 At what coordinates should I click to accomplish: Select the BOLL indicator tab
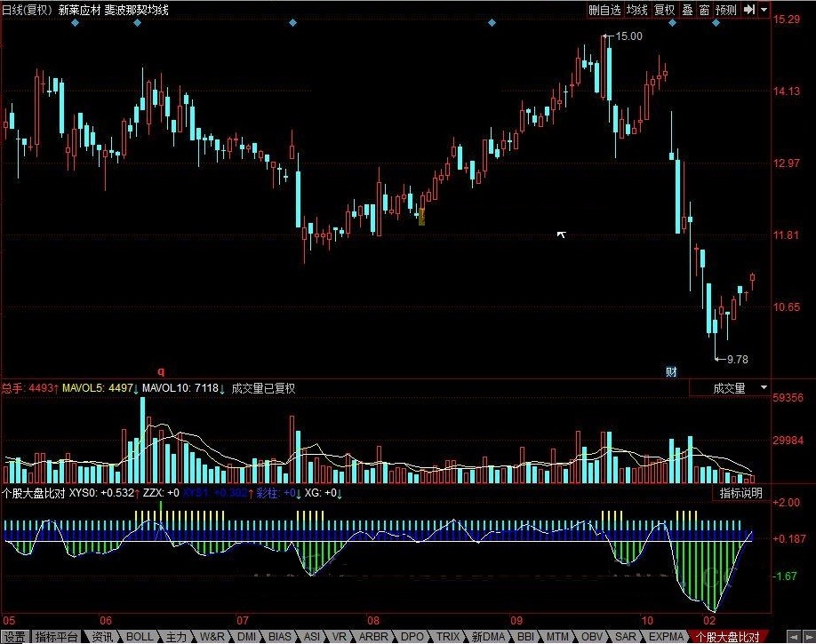pyautogui.click(x=140, y=637)
